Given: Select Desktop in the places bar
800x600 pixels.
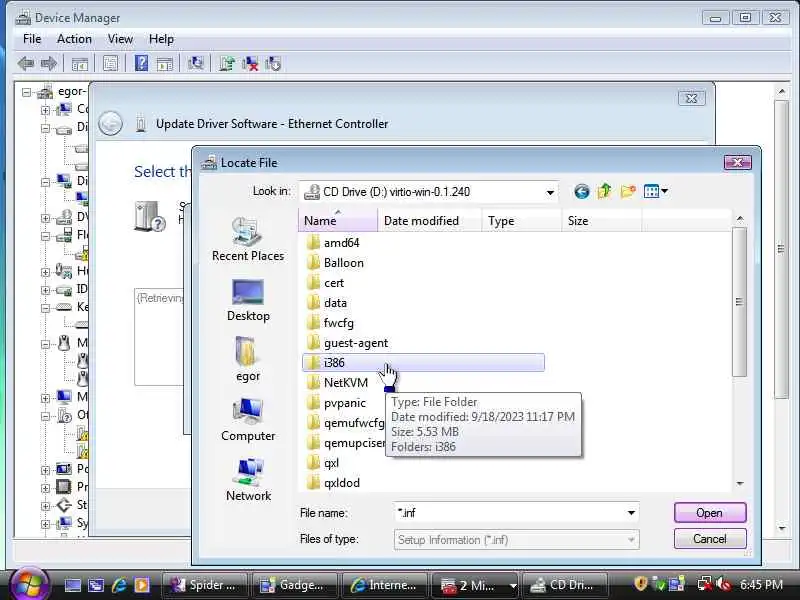Looking at the screenshot, I should click(x=248, y=301).
